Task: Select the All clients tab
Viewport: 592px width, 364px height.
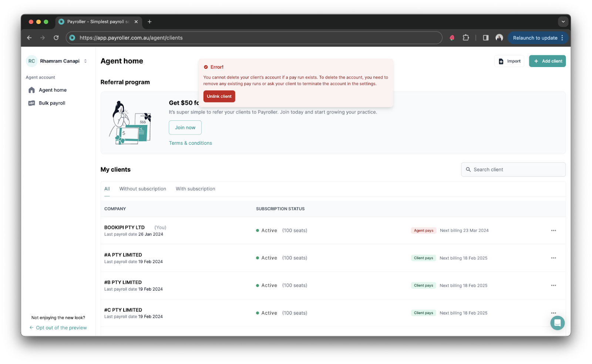Action: coord(107,189)
